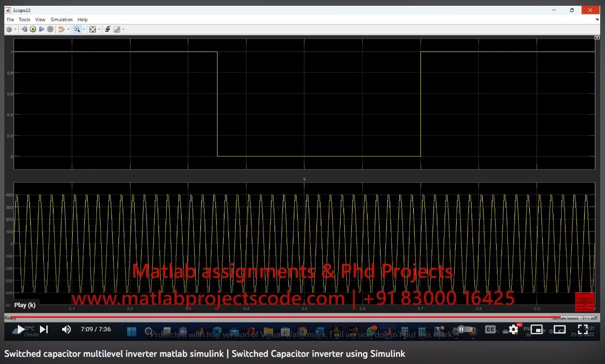Open the Tools menu

(x=24, y=20)
